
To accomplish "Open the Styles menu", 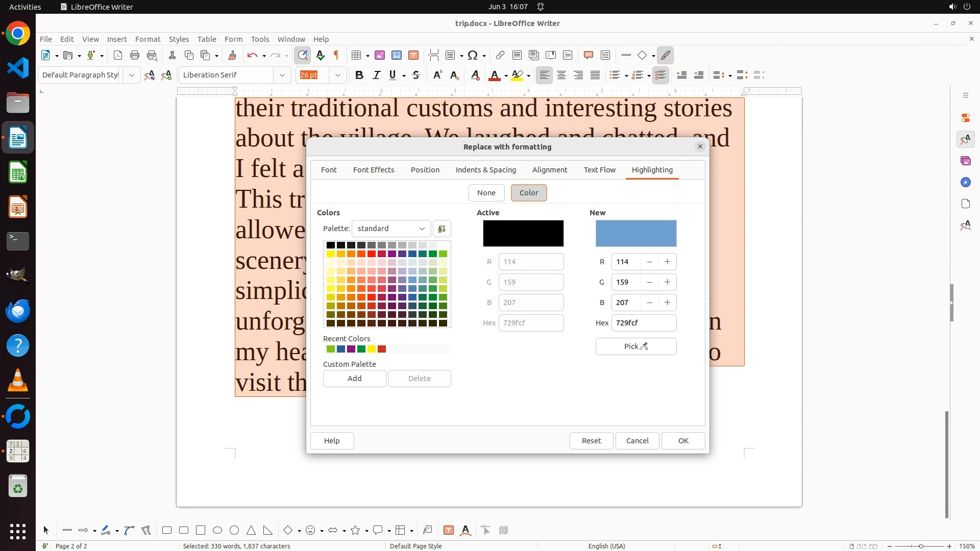I will click(x=179, y=39).
